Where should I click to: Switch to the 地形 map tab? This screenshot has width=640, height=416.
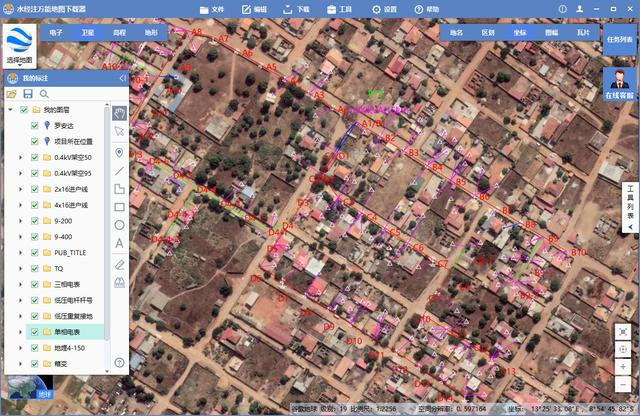pos(151,32)
